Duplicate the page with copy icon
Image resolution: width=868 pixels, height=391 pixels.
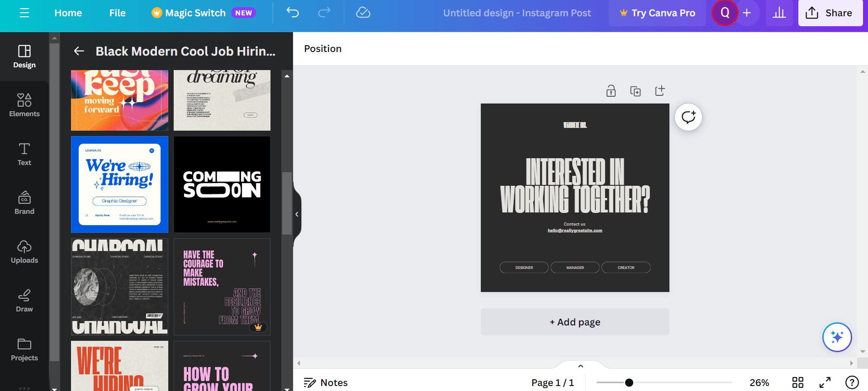pyautogui.click(x=635, y=91)
